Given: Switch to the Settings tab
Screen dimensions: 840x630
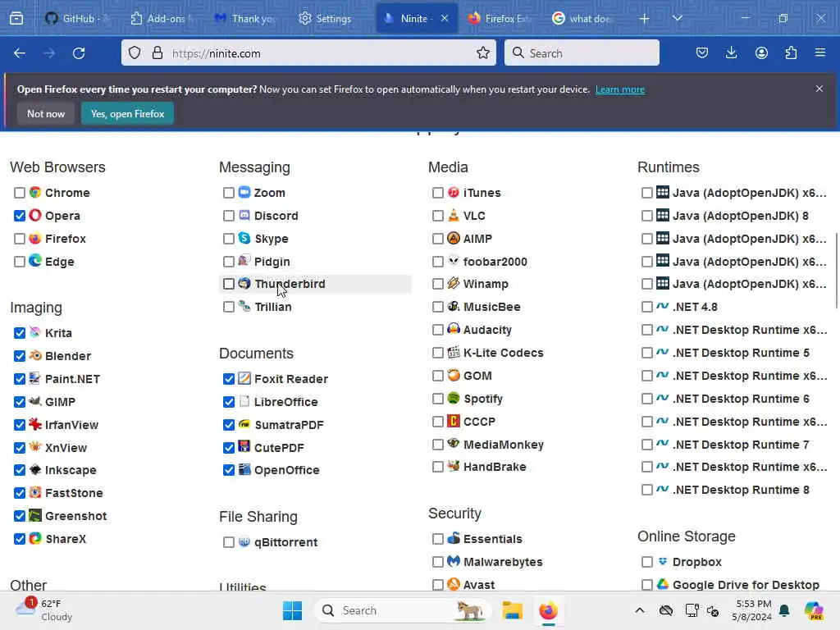Looking at the screenshot, I should 328,18.
